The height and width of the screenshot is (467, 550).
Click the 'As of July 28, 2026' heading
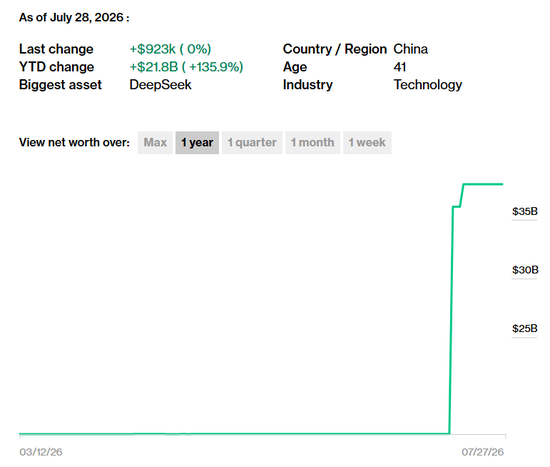(74, 17)
